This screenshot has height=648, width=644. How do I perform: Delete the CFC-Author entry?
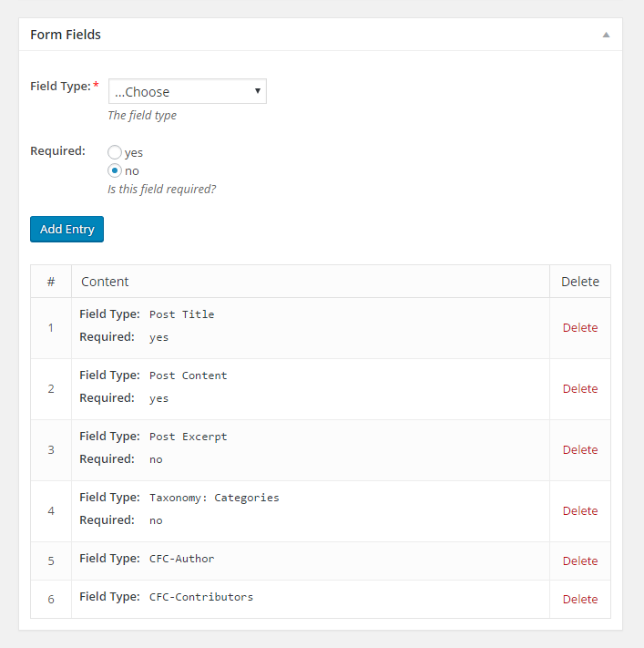point(579,561)
